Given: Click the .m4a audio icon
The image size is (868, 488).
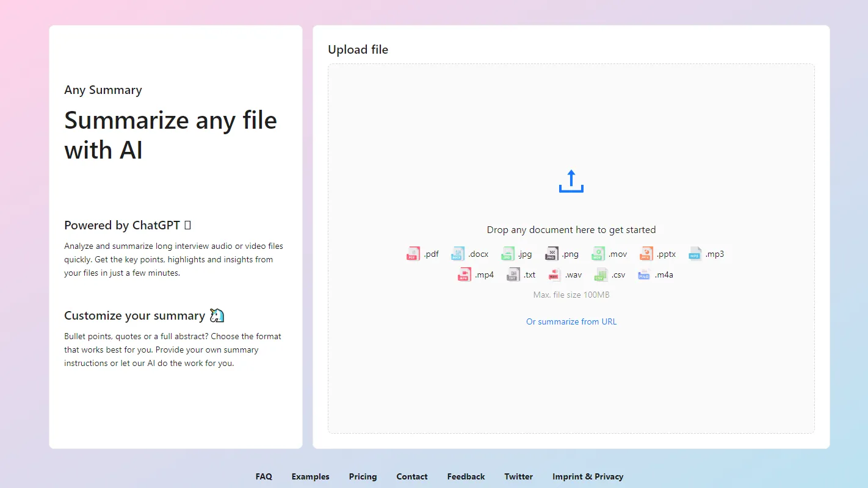Looking at the screenshot, I should tap(643, 274).
